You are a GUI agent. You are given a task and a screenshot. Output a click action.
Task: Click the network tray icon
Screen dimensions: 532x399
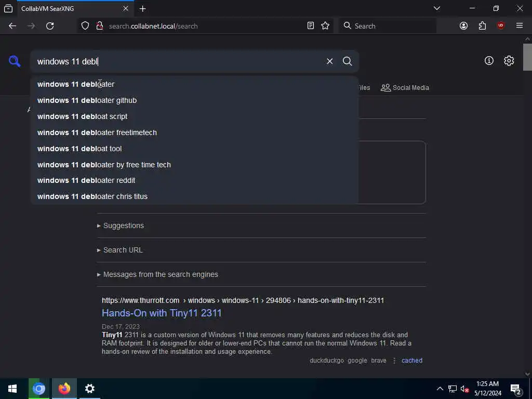(x=452, y=389)
